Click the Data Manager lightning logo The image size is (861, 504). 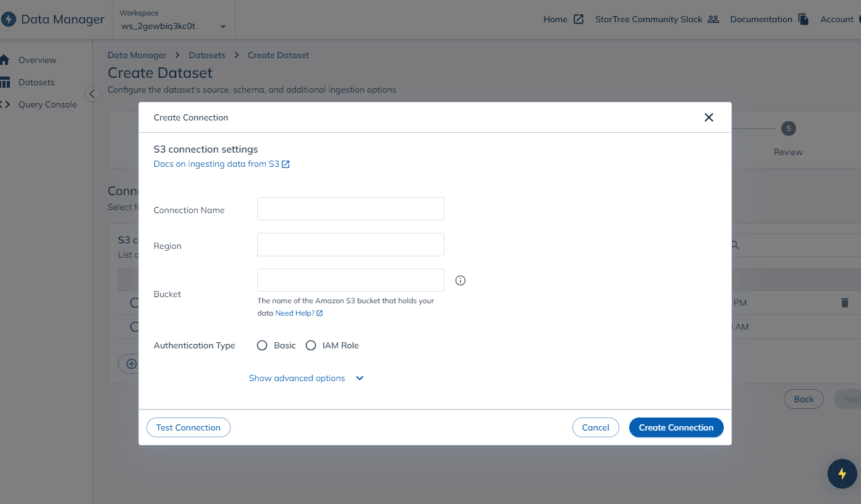tap(9, 19)
